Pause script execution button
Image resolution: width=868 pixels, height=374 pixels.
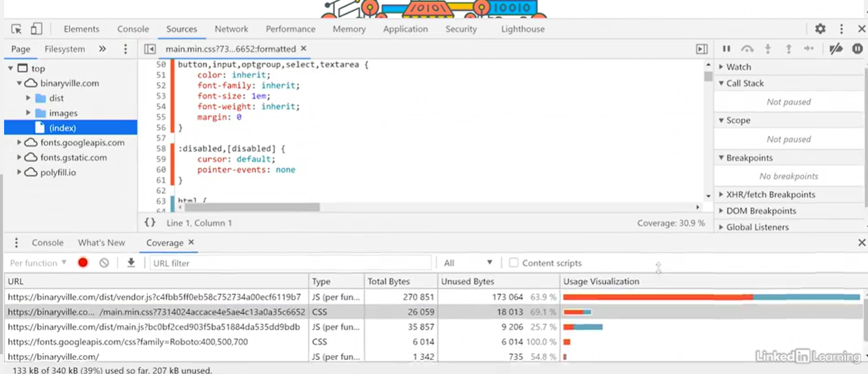tap(726, 49)
